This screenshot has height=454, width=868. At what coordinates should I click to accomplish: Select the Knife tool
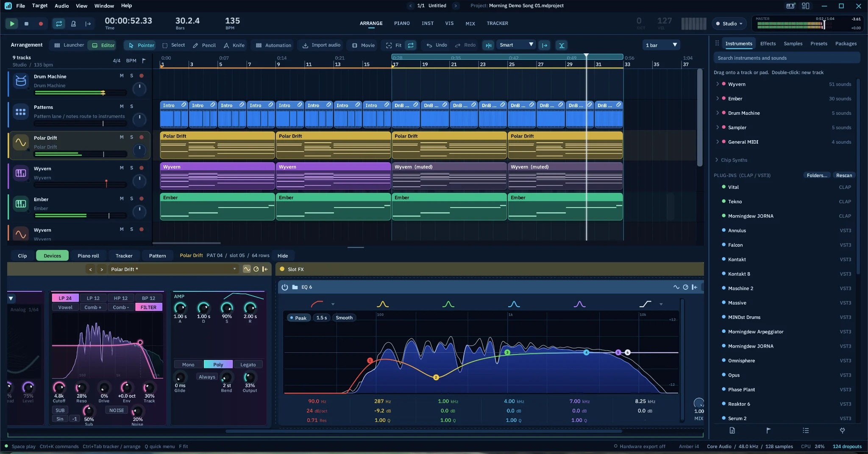coord(234,45)
